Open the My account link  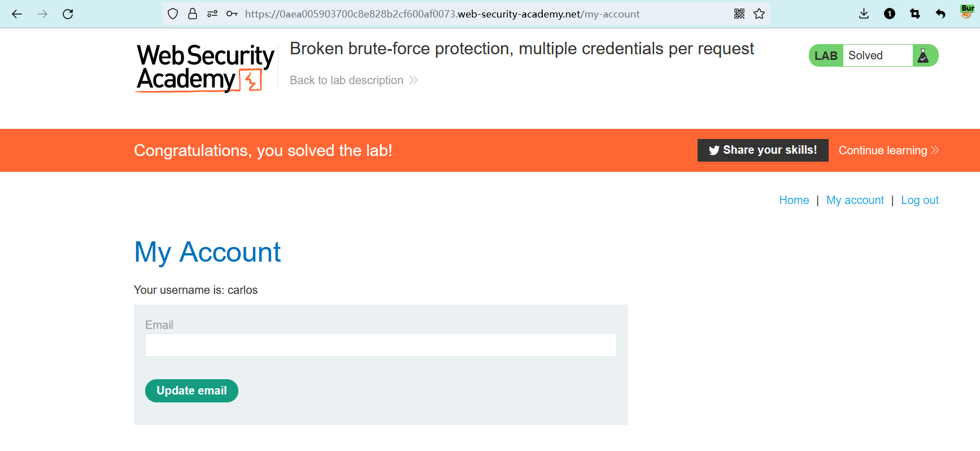coord(855,200)
